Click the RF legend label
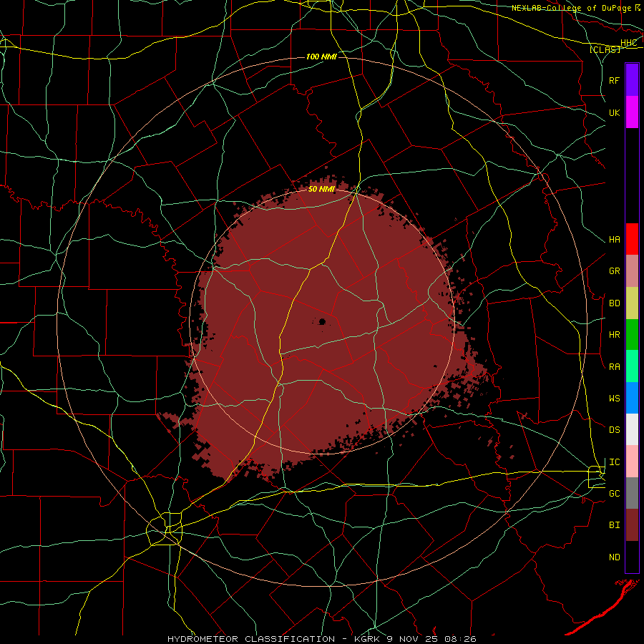This screenshot has width=644, height=644. 615,80
